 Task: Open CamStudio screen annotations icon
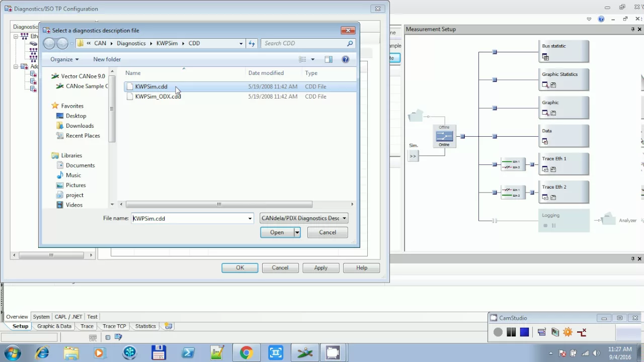pyautogui.click(x=555, y=332)
